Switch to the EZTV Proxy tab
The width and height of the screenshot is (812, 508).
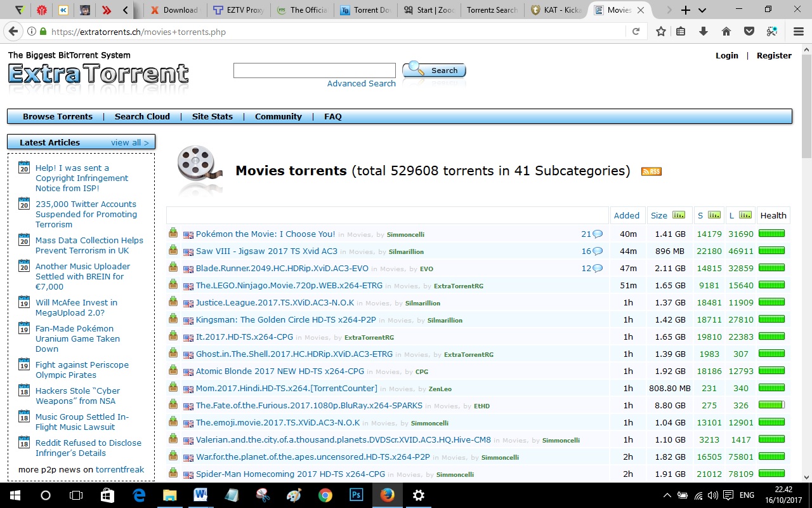click(x=238, y=10)
